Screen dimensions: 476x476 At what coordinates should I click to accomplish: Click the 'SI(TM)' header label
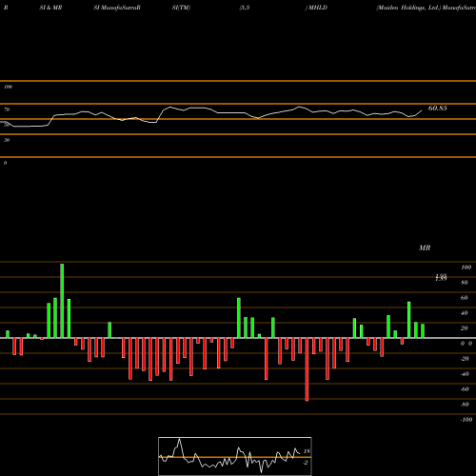click(x=181, y=8)
